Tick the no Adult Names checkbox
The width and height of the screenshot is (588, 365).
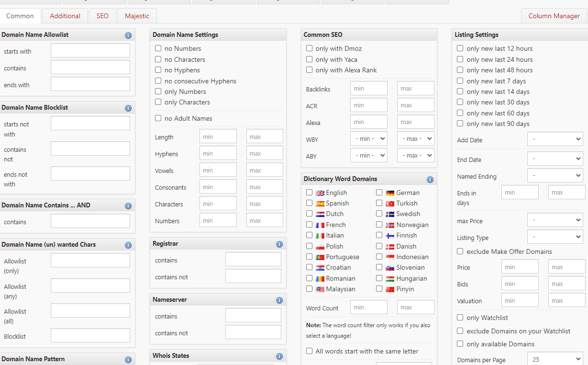tap(158, 118)
